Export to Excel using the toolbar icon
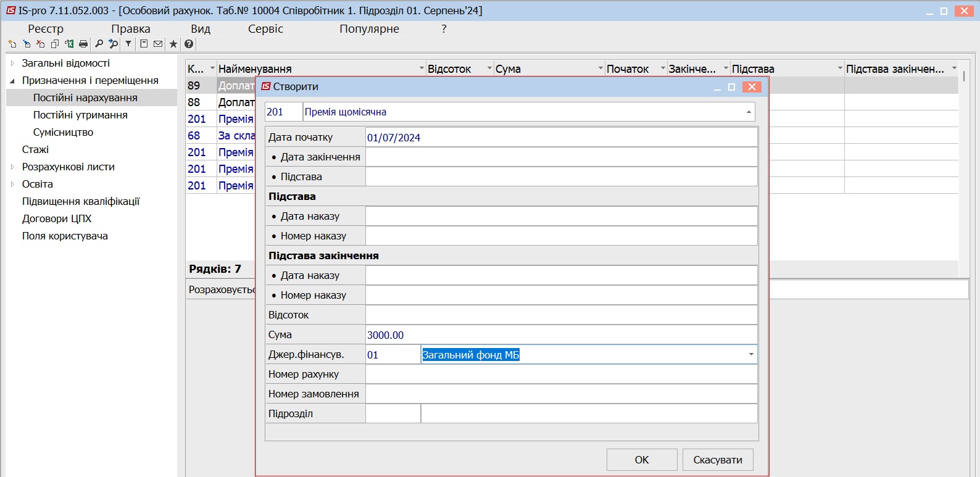The image size is (980, 477). click(x=69, y=44)
